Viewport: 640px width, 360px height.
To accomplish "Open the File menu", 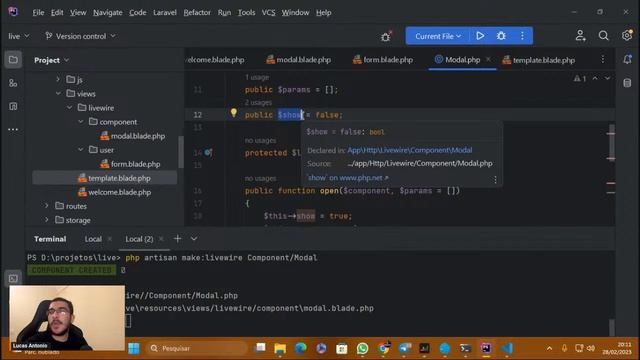I will (38, 13).
